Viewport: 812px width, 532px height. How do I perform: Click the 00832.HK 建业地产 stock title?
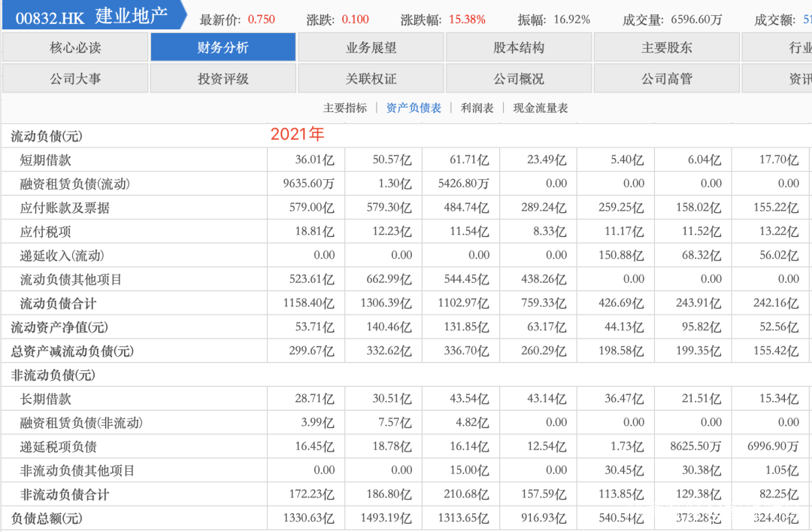[x=91, y=17]
